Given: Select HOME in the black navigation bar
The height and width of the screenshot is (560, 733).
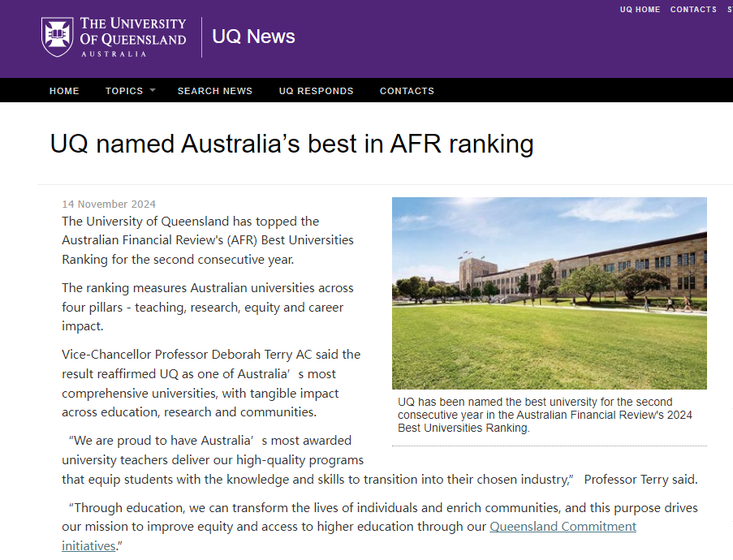Looking at the screenshot, I should pyautogui.click(x=64, y=91).
